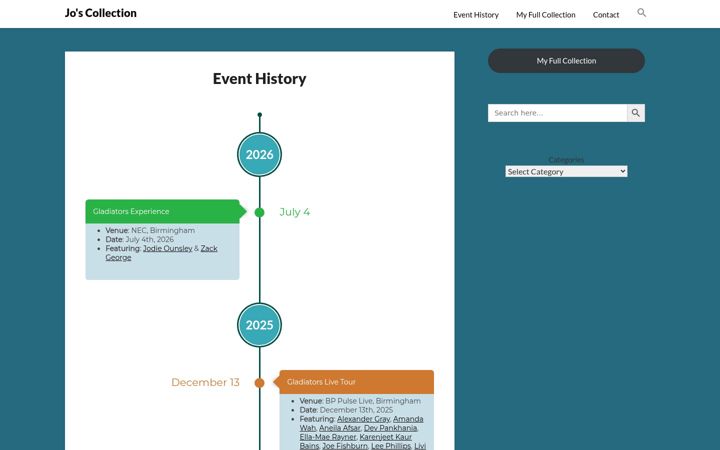Click the sidebar search submit magnifier button
This screenshot has height=450, width=720.
click(x=636, y=113)
